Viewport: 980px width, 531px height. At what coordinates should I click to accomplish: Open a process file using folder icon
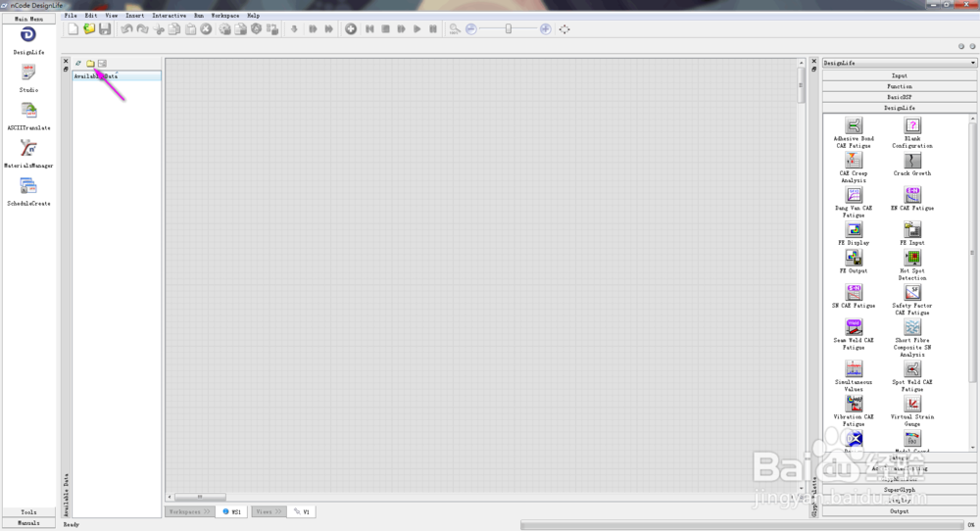click(x=89, y=28)
